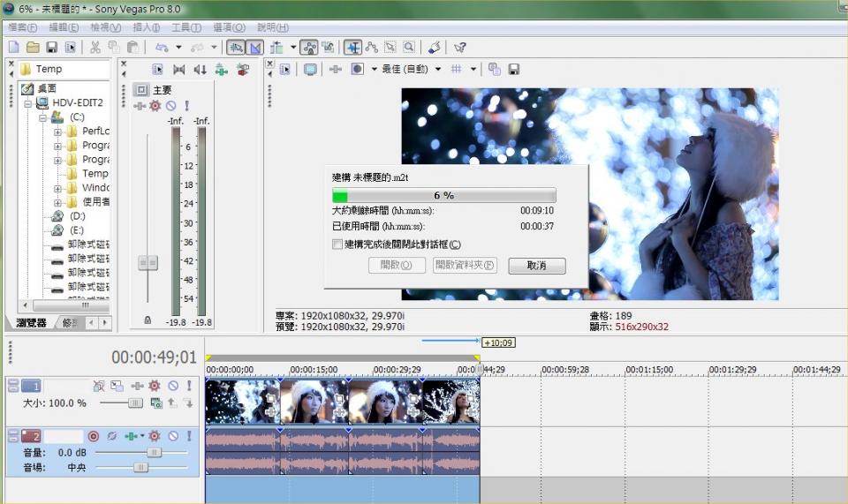The width and height of the screenshot is (848, 504).
Task: Open the Auto Ripple mode dropdown arrow
Action: click(293, 48)
